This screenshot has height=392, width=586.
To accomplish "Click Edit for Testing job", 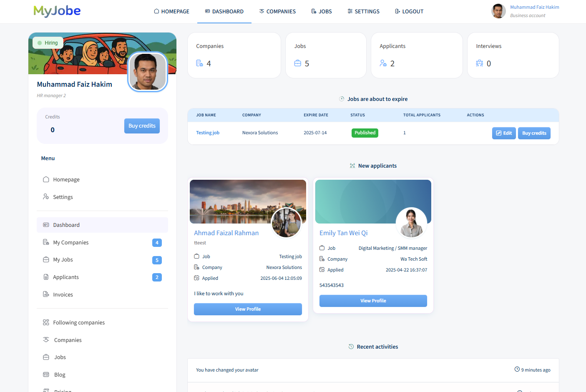I will point(504,133).
